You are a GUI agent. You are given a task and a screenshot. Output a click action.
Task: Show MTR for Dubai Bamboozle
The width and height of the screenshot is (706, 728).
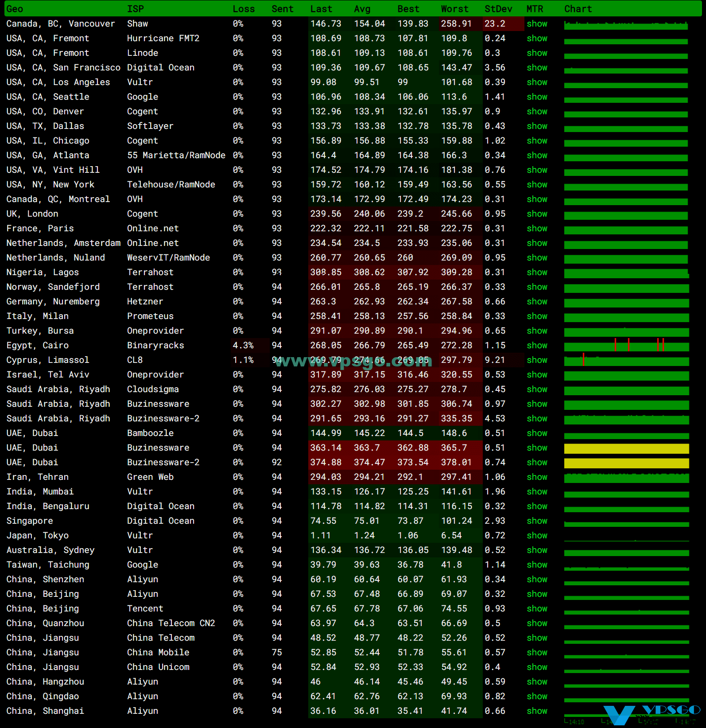click(537, 433)
